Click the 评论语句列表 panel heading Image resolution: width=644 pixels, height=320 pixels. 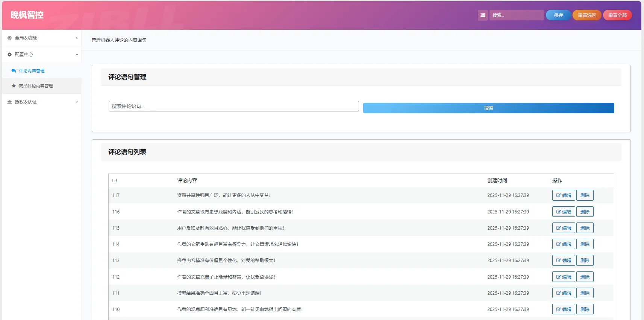coord(127,152)
